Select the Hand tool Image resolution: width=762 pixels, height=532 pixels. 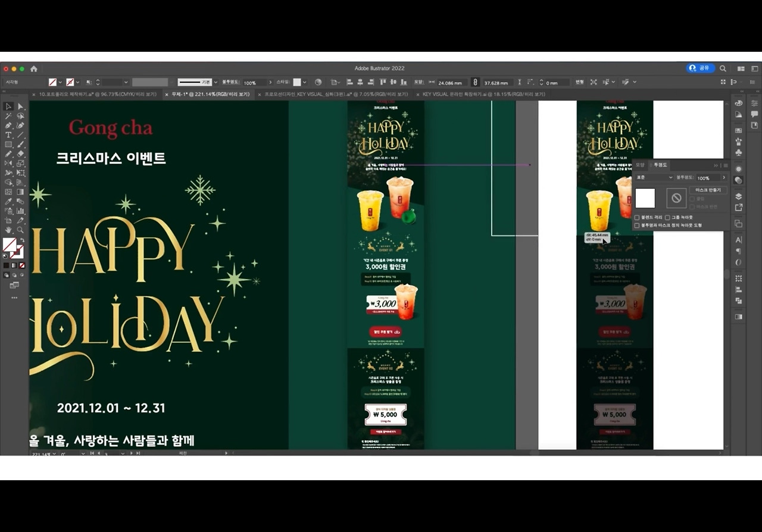tap(8, 230)
